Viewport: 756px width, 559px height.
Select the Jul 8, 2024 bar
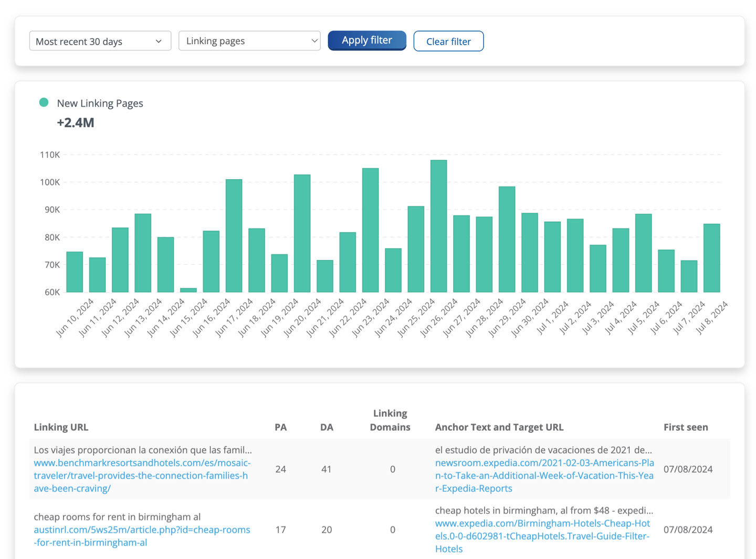(x=712, y=258)
